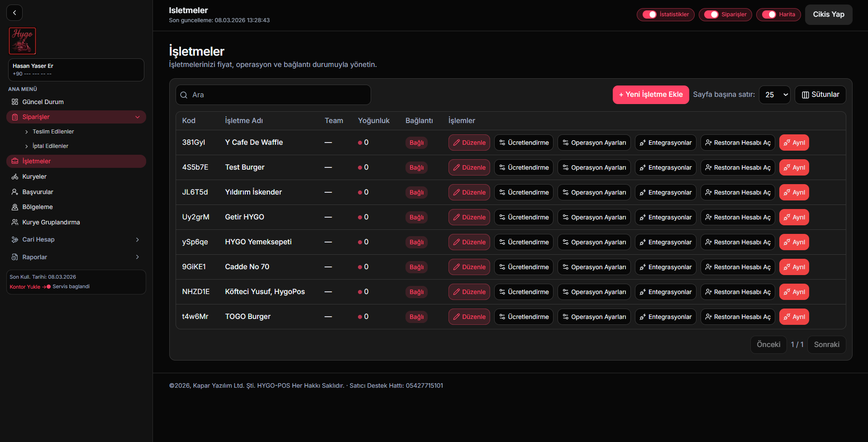
Task: Open Bölgeleme from sidebar
Action: tap(38, 207)
